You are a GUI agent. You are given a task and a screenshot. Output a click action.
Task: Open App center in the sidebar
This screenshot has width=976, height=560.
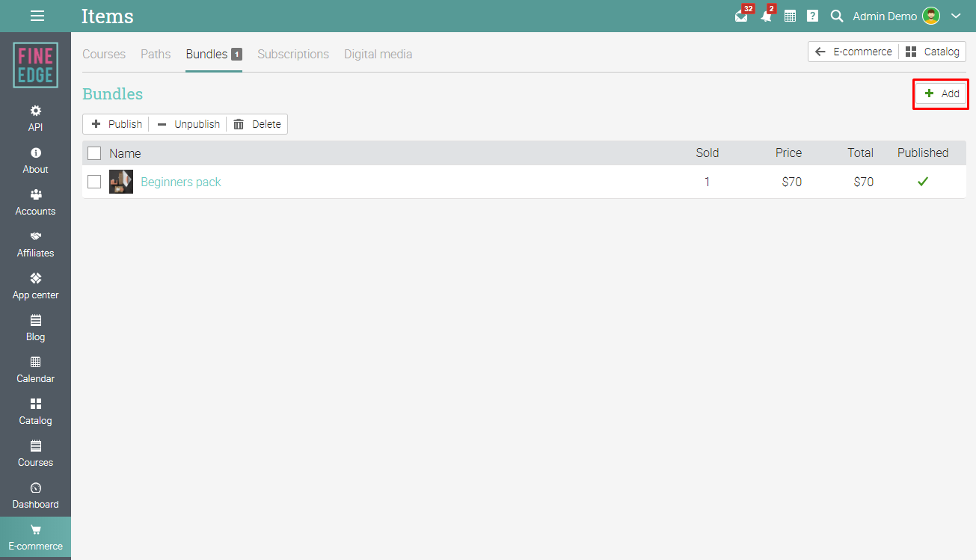coord(35,286)
